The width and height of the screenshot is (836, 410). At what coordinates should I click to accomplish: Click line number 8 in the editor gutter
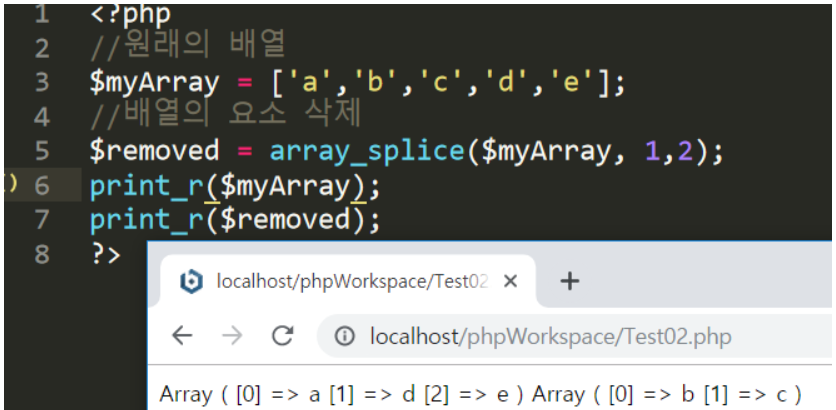point(42,254)
